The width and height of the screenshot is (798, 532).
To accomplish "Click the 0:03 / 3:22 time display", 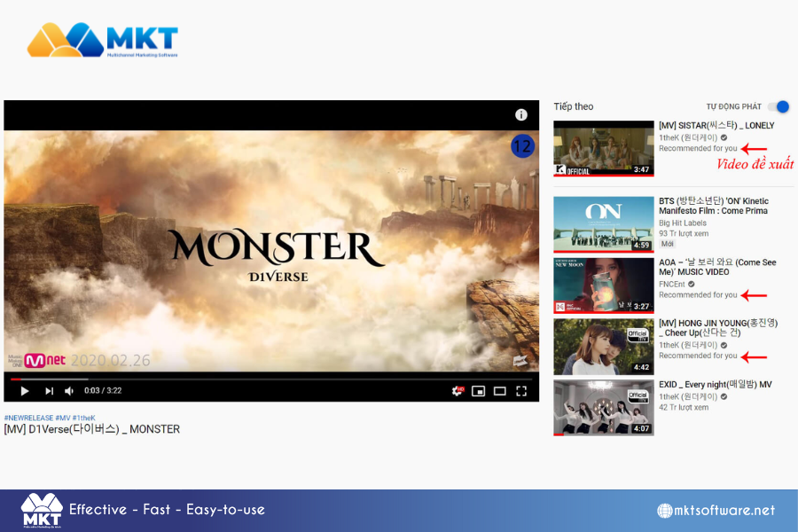I will pos(103,391).
